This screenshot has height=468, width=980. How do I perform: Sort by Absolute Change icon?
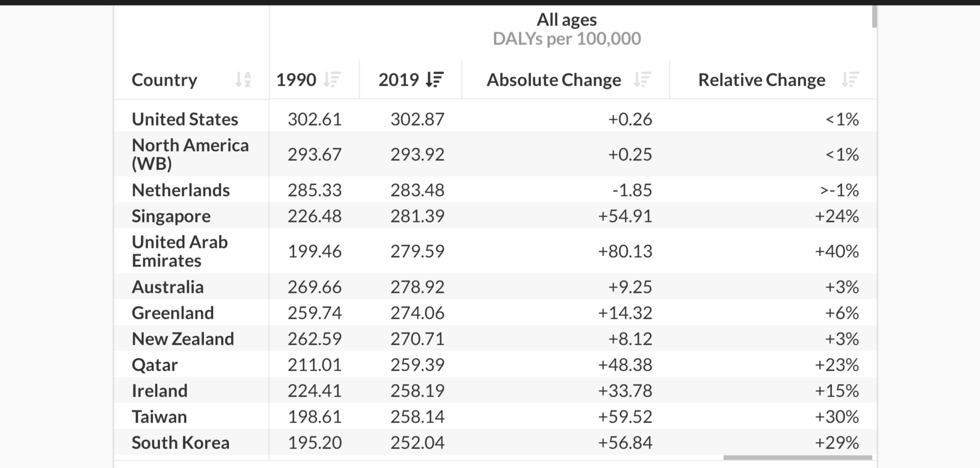click(x=642, y=80)
